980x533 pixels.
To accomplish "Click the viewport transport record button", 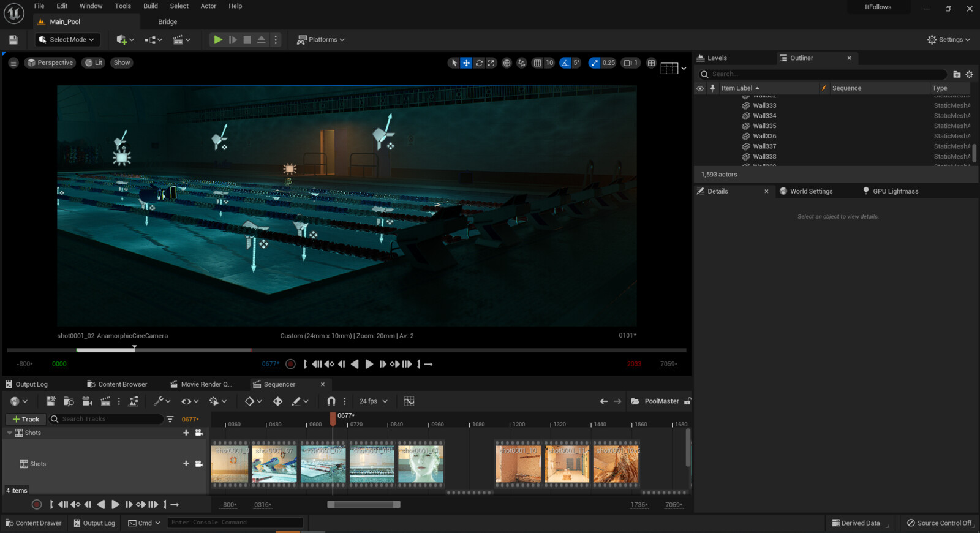I will [x=291, y=364].
